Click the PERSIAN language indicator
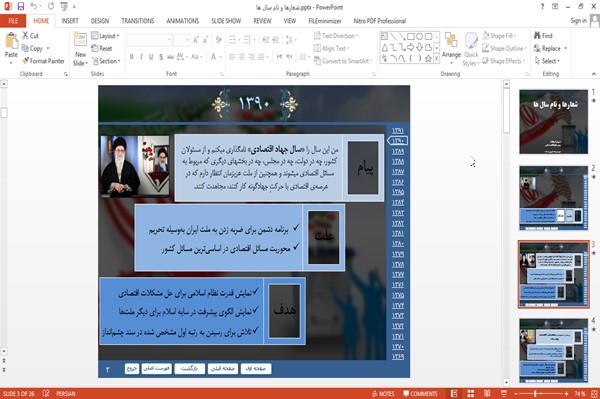 (66, 394)
